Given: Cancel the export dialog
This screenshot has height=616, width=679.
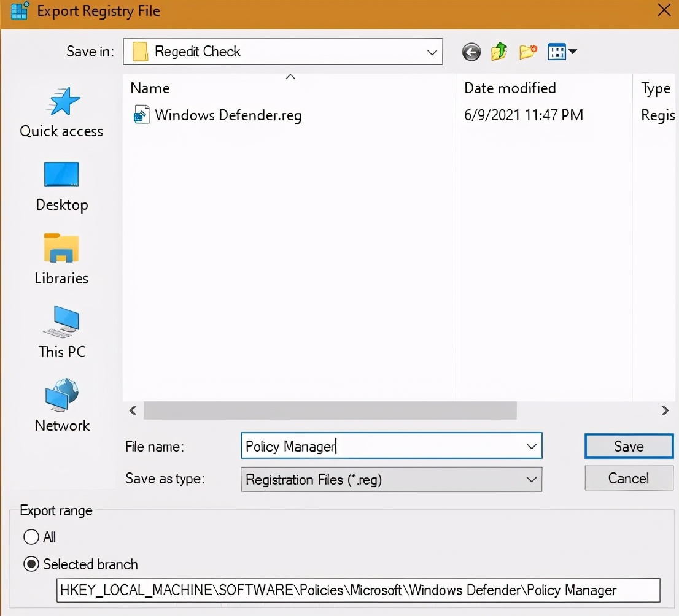Looking at the screenshot, I should (x=629, y=478).
